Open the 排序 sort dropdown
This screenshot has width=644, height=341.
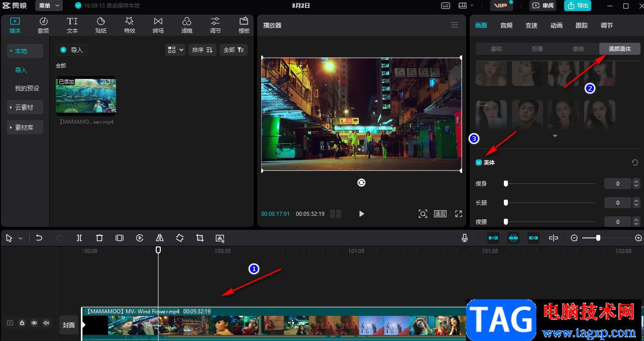(x=202, y=50)
